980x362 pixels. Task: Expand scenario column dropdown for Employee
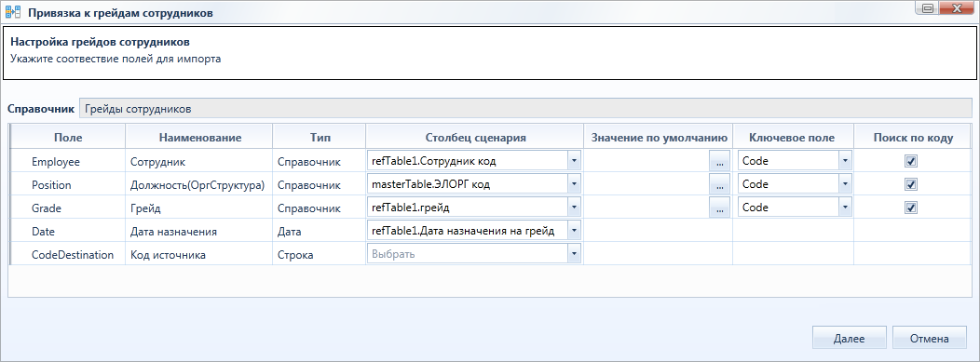pos(575,161)
